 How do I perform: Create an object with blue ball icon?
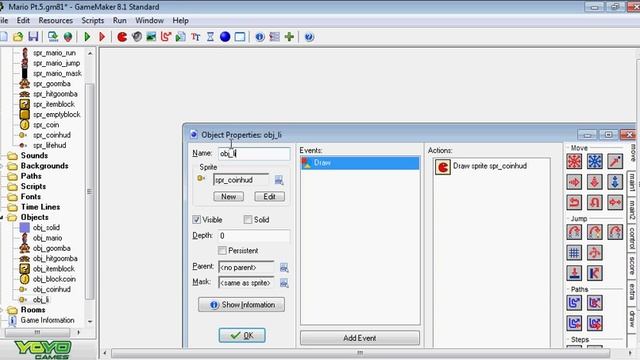(225, 37)
